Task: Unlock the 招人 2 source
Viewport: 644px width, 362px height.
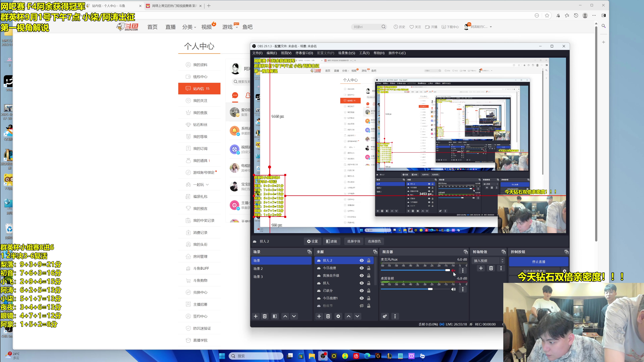Action: [x=369, y=260]
